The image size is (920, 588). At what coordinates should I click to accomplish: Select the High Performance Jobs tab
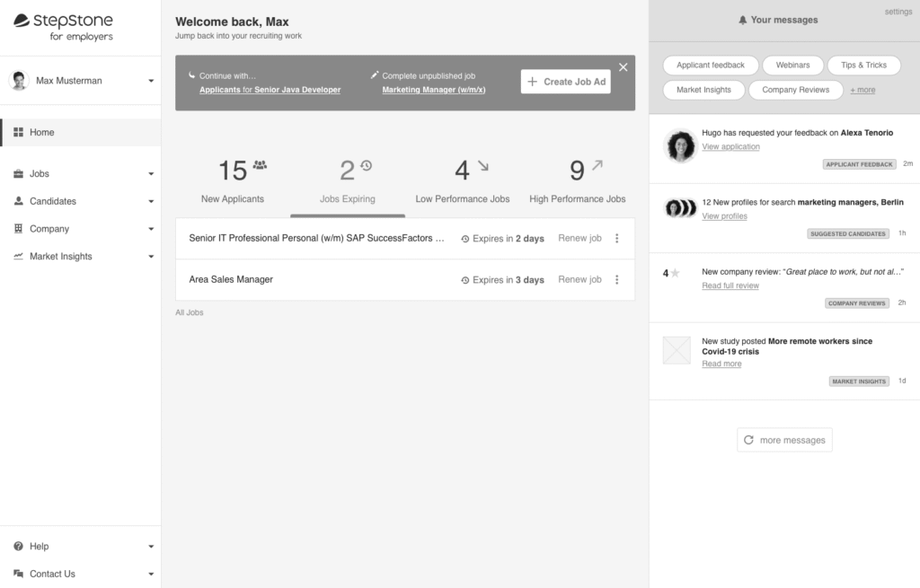pos(577,180)
